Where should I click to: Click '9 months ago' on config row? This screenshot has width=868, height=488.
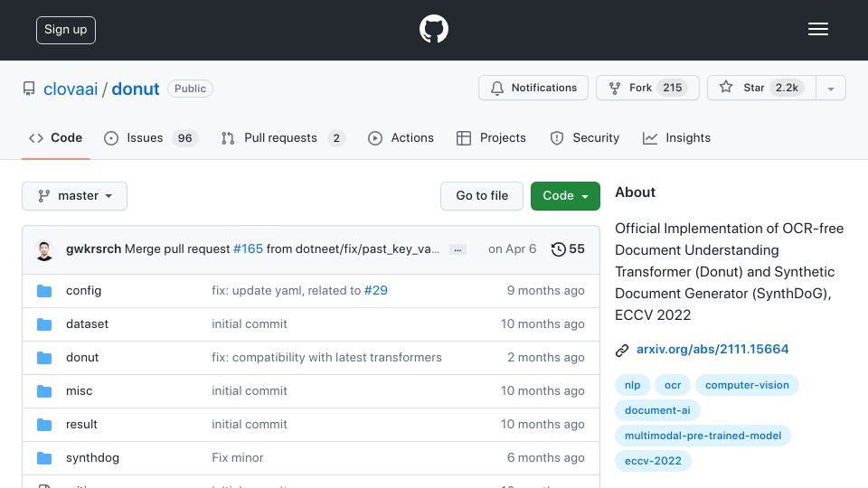[545, 290]
